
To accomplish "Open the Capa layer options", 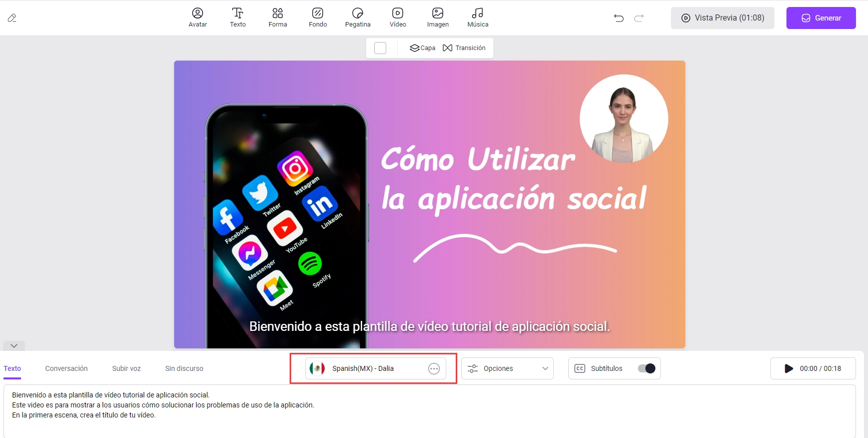I will click(422, 48).
